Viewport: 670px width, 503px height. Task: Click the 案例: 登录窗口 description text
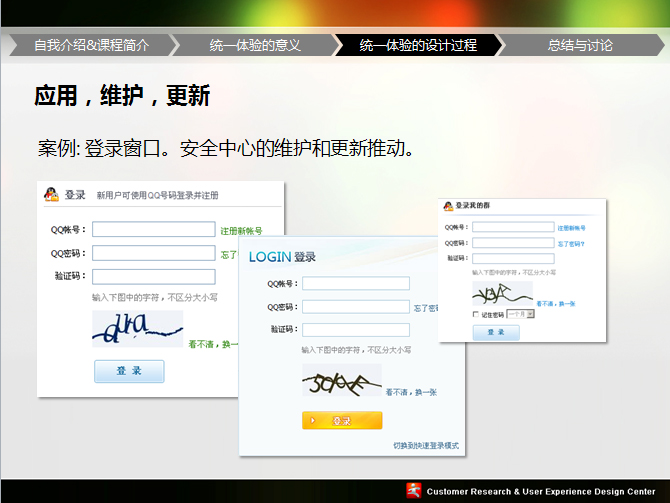[226, 149]
